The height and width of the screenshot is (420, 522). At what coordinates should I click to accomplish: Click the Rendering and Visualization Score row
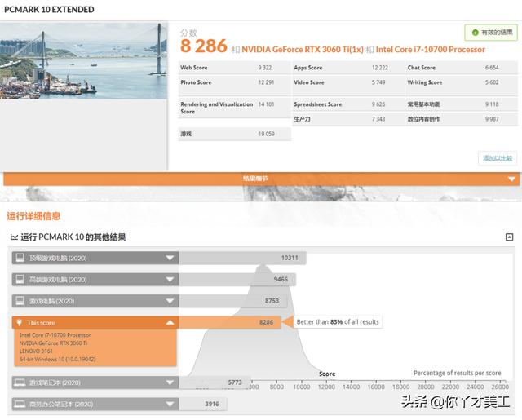(x=234, y=108)
